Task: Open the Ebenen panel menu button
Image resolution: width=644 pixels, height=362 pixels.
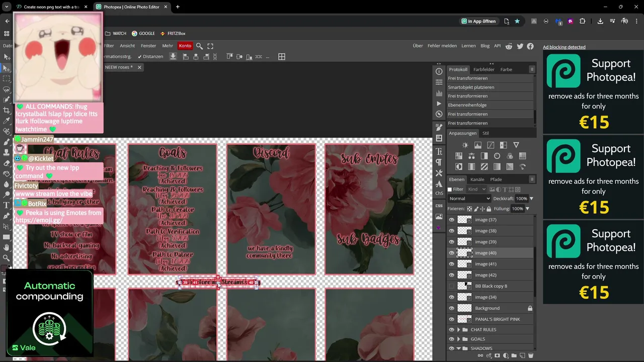Action: point(532,179)
